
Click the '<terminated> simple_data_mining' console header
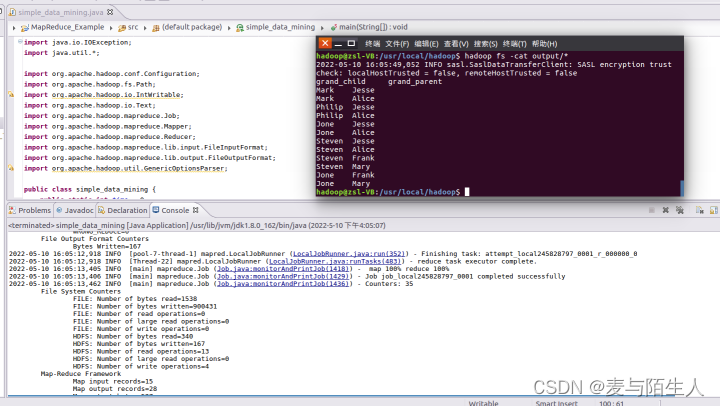[197, 226]
